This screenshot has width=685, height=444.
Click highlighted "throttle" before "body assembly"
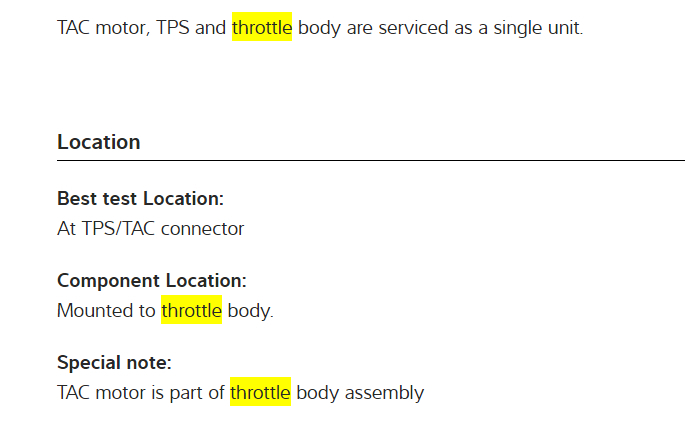click(x=260, y=393)
